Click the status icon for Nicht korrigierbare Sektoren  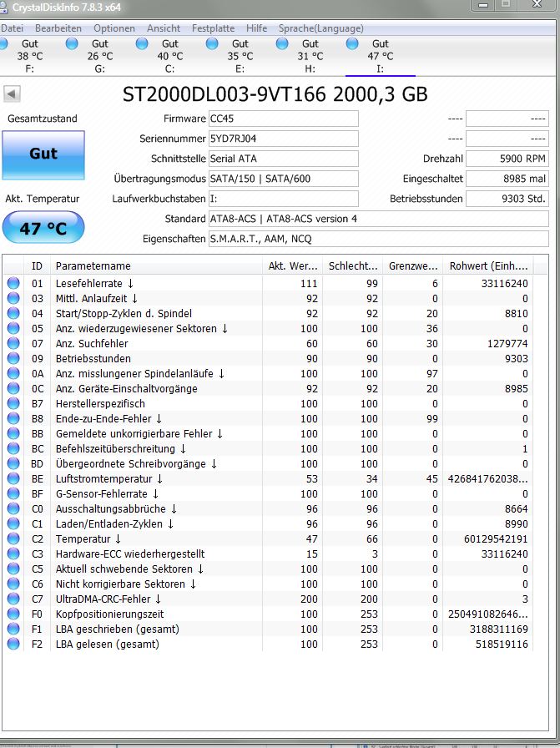[13, 584]
